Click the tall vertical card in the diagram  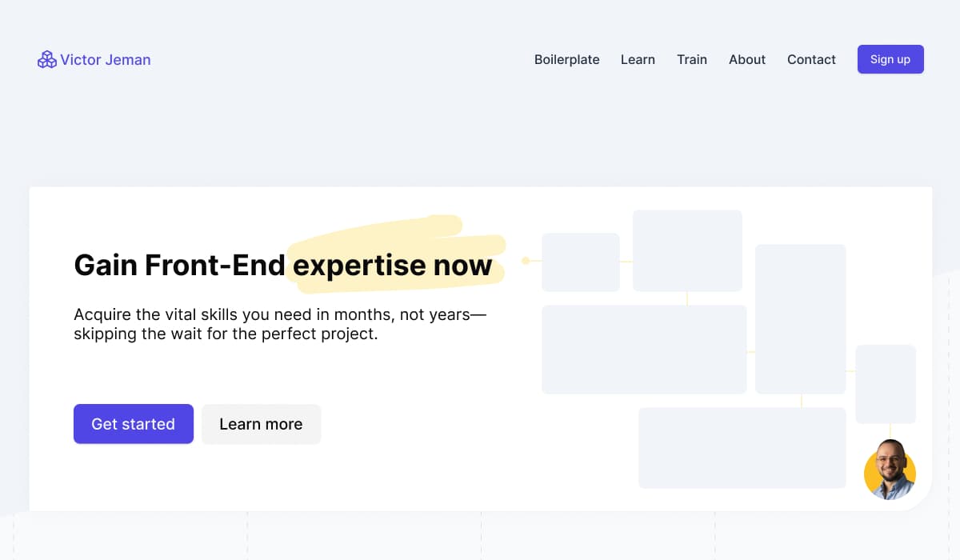(800, 318)
